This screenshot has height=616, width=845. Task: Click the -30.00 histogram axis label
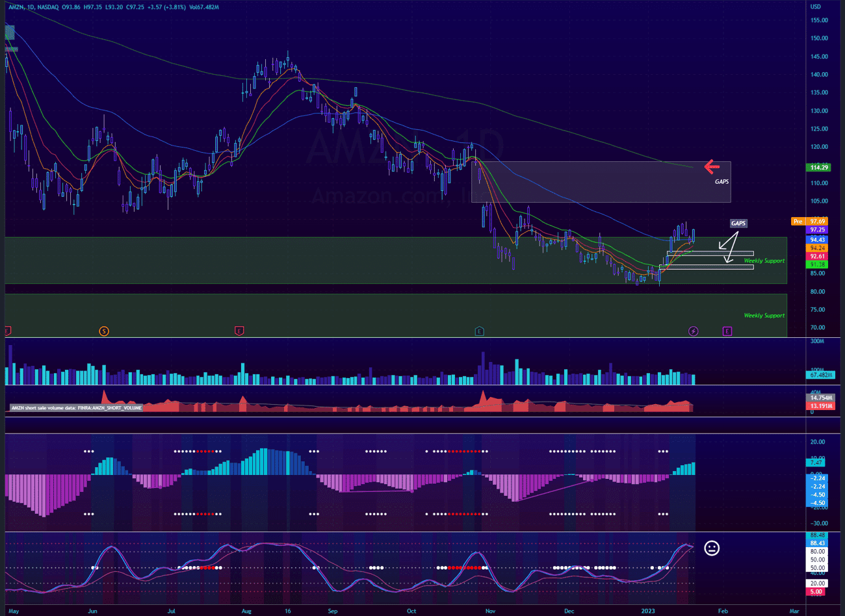818,524
